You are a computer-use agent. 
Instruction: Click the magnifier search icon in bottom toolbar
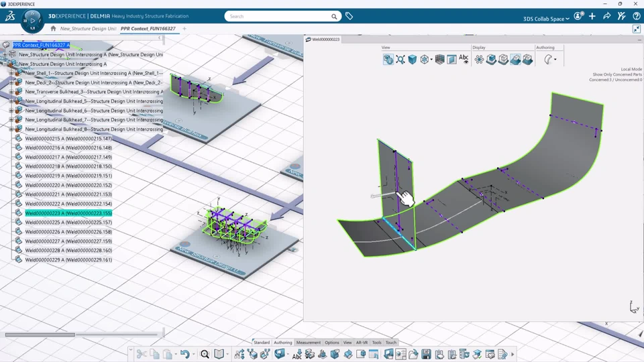[x=205, y=354]
